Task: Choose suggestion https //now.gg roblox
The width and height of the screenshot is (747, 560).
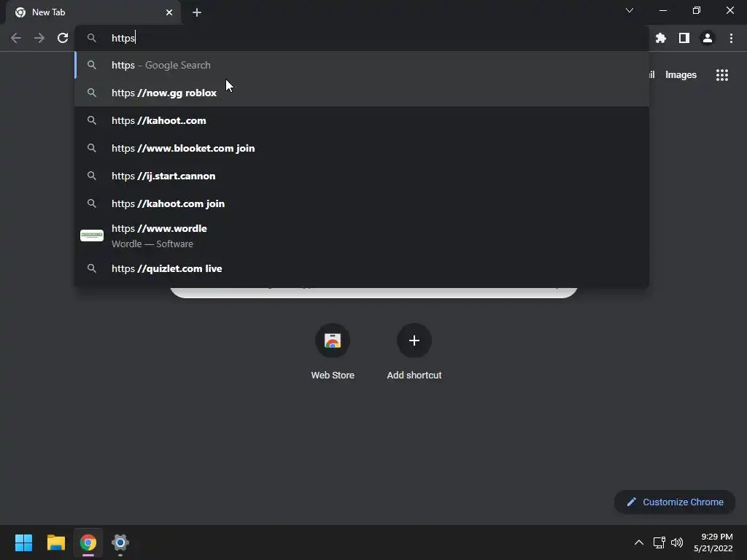Action: coord(362,93)
